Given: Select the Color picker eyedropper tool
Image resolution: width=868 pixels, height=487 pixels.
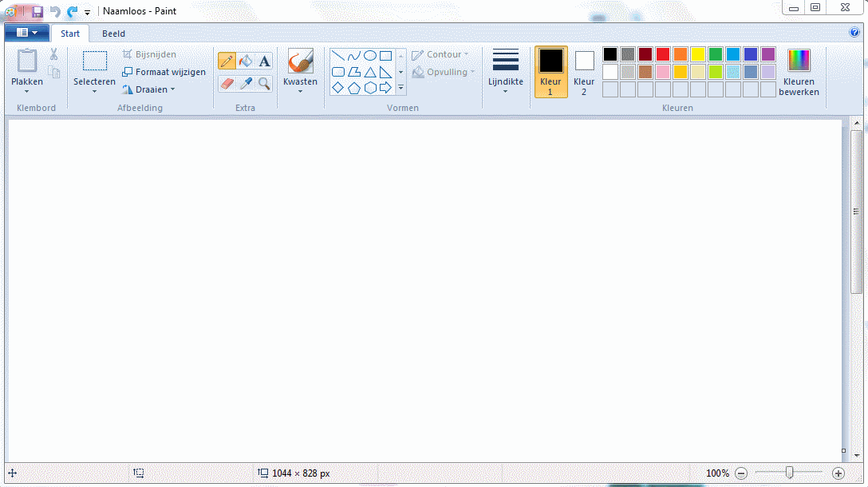Looking at the screenshot, I should point(246,83).
